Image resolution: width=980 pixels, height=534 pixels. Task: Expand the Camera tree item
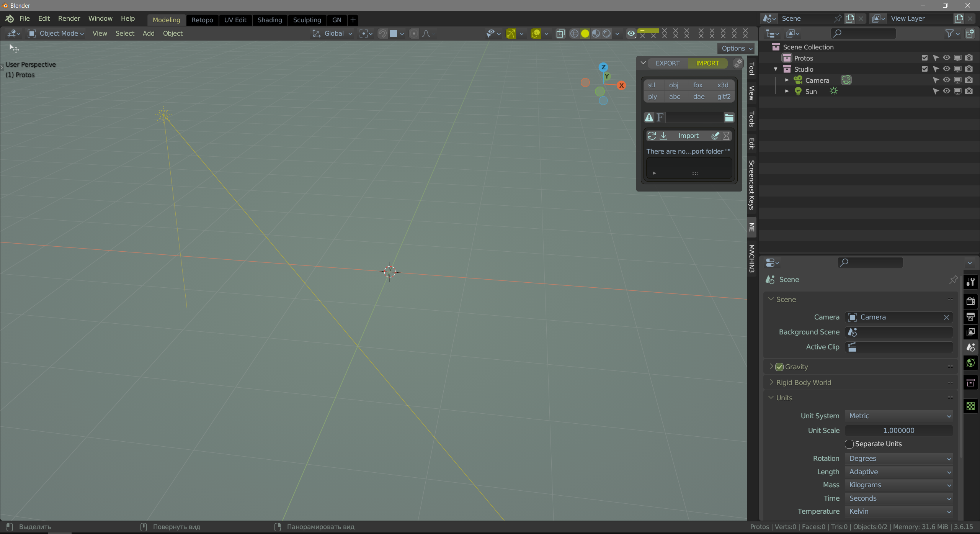pyautogui.click(x=787, y=80)
